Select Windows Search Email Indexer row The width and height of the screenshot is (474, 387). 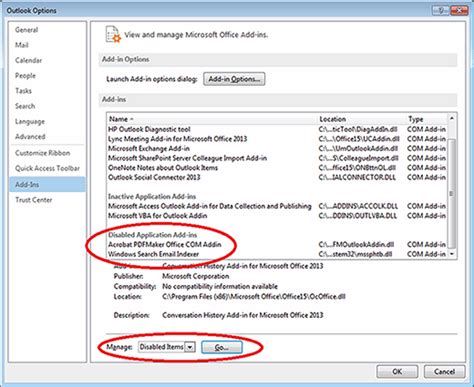coord(277,254)
